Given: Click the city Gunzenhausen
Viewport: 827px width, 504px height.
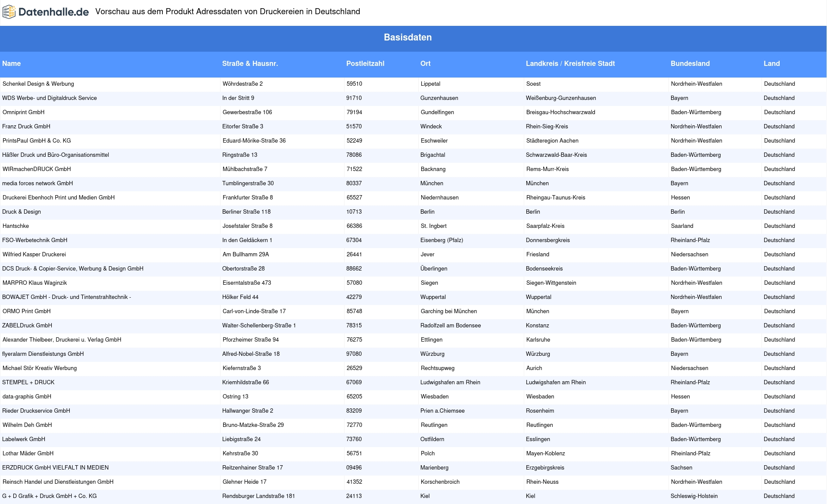Looking at the screenshot, I should point(439,98).
